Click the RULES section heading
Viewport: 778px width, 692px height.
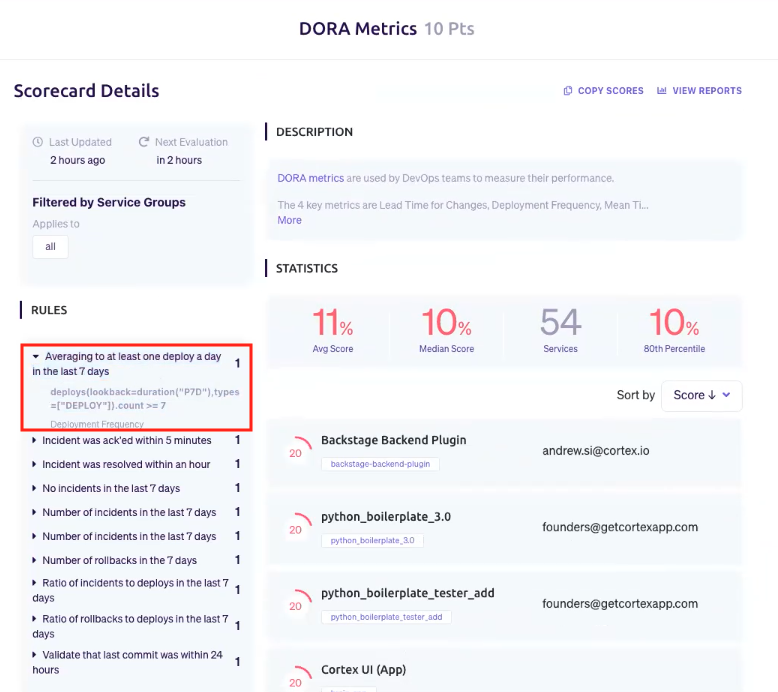[49, 310]
